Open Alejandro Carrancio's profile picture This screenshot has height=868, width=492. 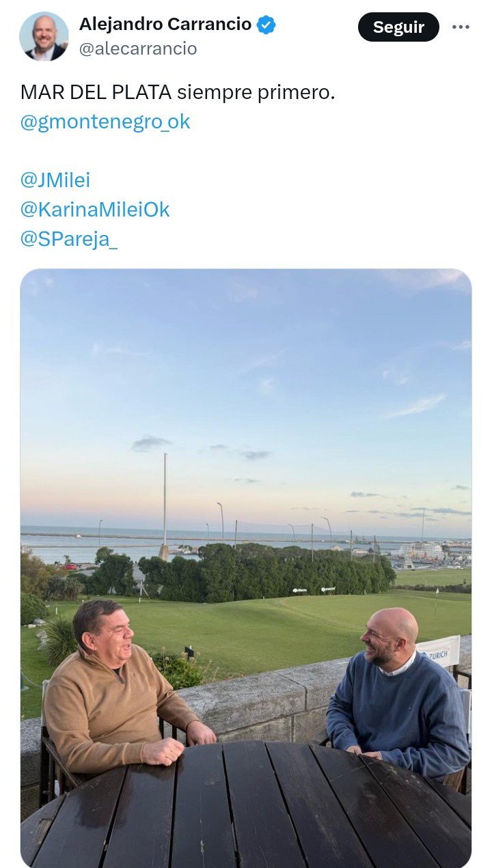coord(44,37)
